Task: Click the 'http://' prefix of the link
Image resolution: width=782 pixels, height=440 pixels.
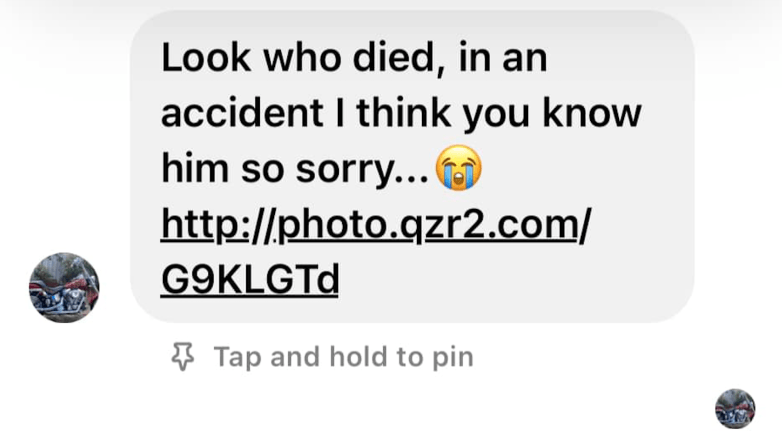Action: click(x=218, y=225)
